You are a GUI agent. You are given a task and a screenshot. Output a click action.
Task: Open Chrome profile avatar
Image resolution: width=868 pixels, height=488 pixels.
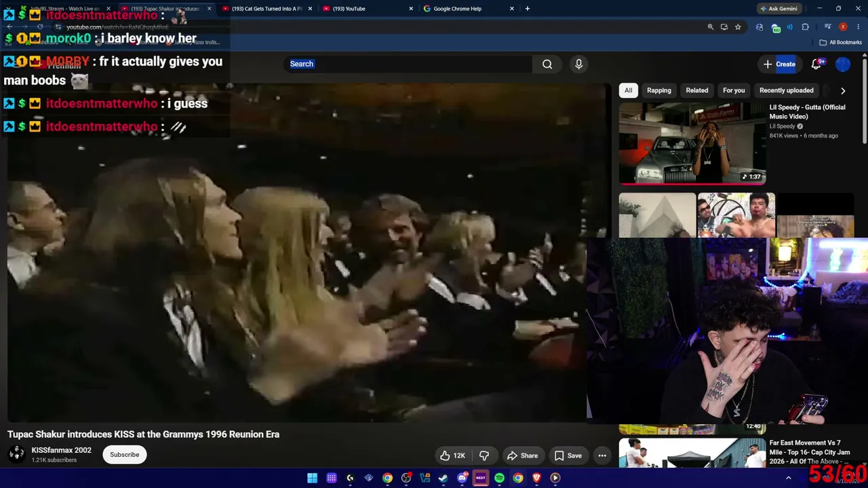(x=843, y=27)
